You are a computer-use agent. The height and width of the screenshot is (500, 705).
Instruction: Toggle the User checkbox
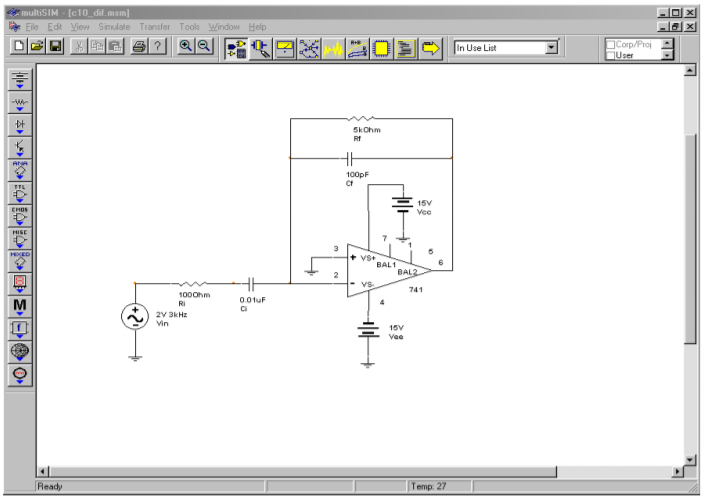point(609,55)
